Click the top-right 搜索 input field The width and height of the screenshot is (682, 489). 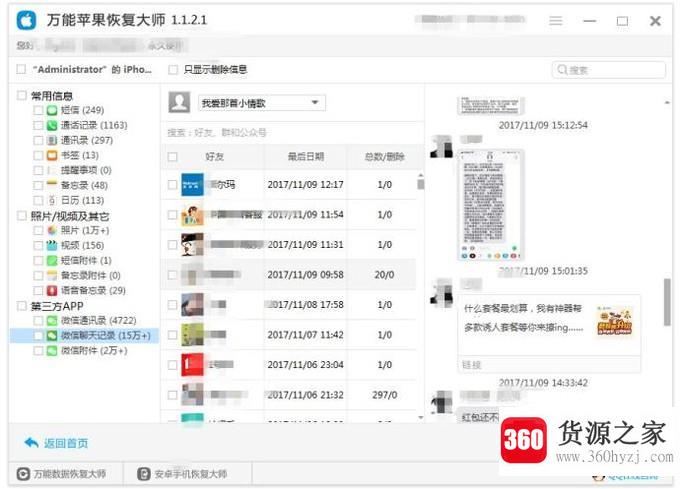click(x=608, y=70)
